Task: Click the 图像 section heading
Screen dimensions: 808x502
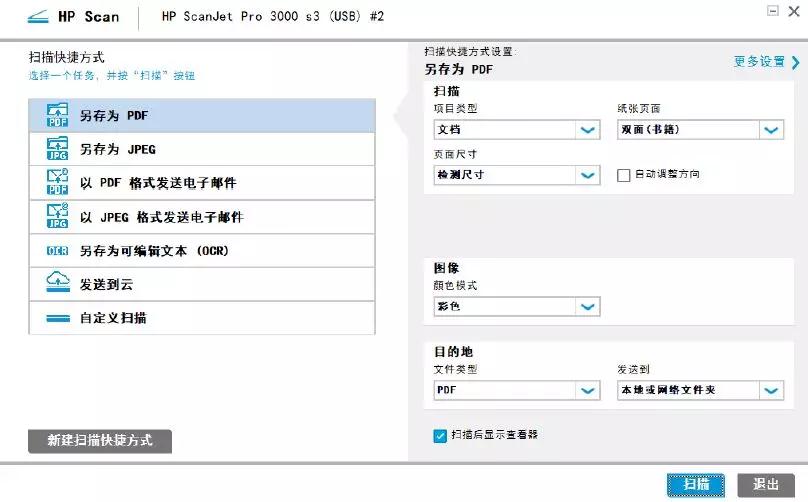Action: 446,267
